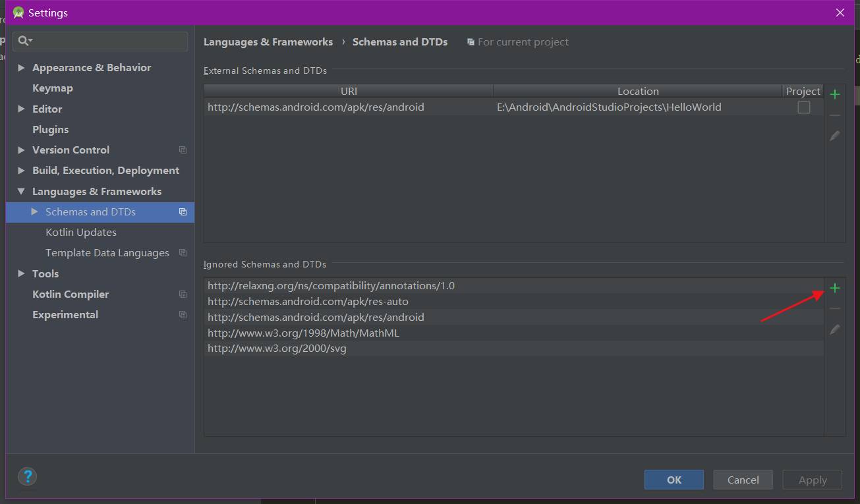
Task: Select the URI column header
Action: (x=349, y=91)
